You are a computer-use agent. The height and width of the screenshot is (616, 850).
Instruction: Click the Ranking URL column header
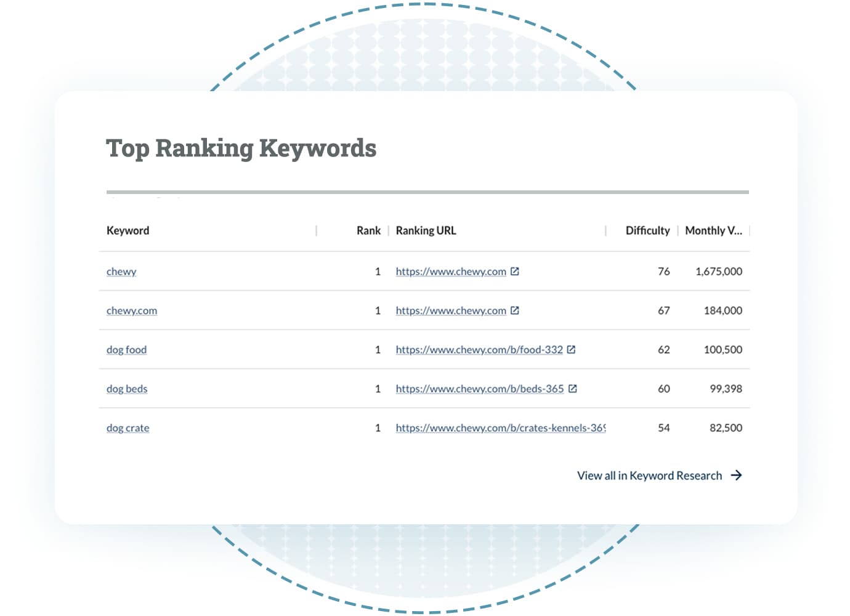coord(426,230)
